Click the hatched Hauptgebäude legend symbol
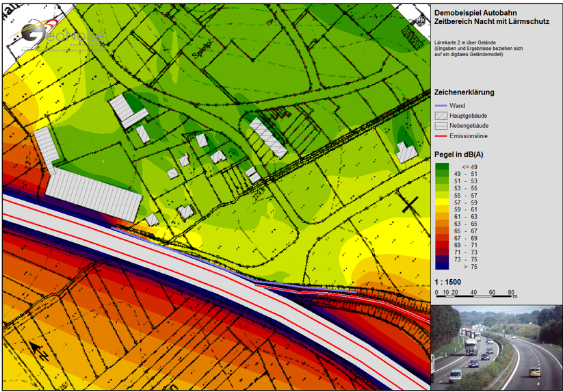Viewport: 563px width, 392px height. pyautogui.click(x=441, y=116)
